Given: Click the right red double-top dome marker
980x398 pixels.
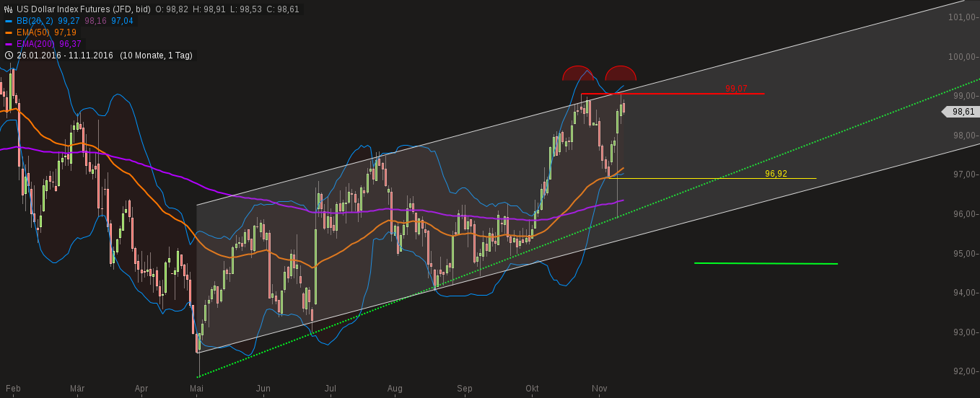Looking at the screenshot, I should point(621,72).
